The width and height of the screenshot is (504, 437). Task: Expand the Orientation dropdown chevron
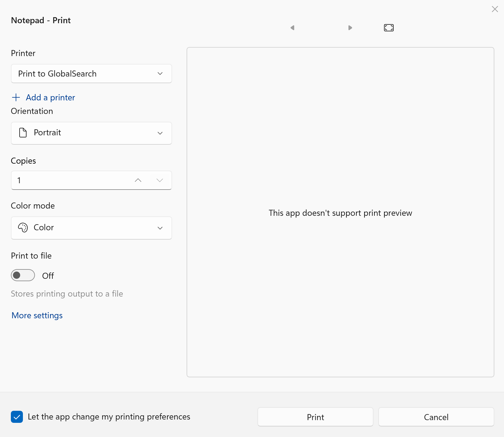(x=160, y=133)
